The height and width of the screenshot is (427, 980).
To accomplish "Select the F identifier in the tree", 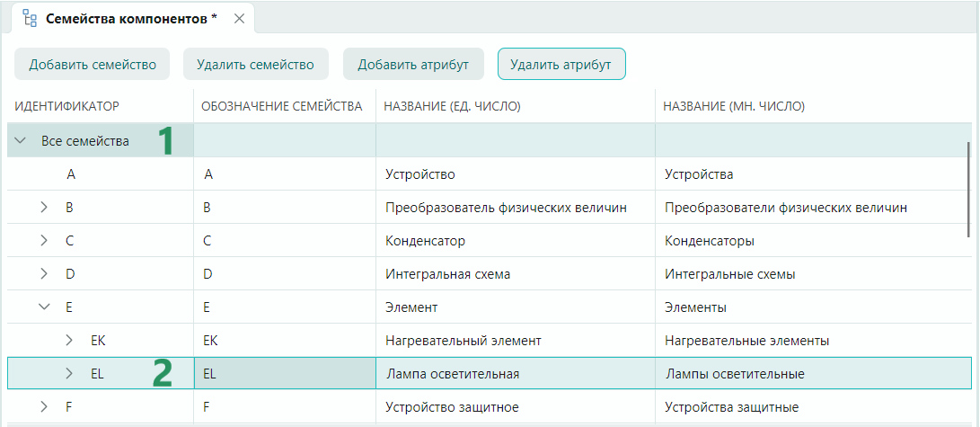I will point(69,407).
